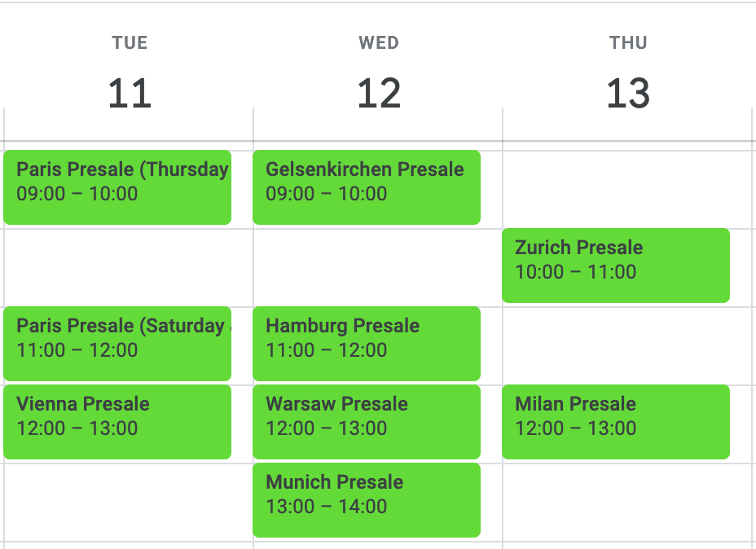Open the Paris Presale (Saturday) event
This screenshot has width=756, height=549.
pos(117,343)
